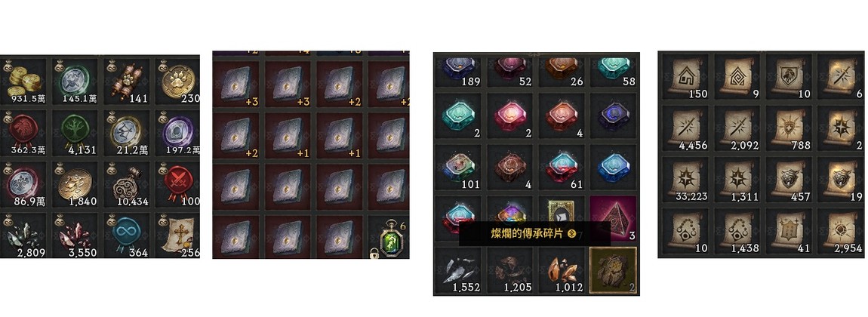The image size is (868, 317).
Task: Click the teal gem with count 58
Action: click(x=614, y=72)
